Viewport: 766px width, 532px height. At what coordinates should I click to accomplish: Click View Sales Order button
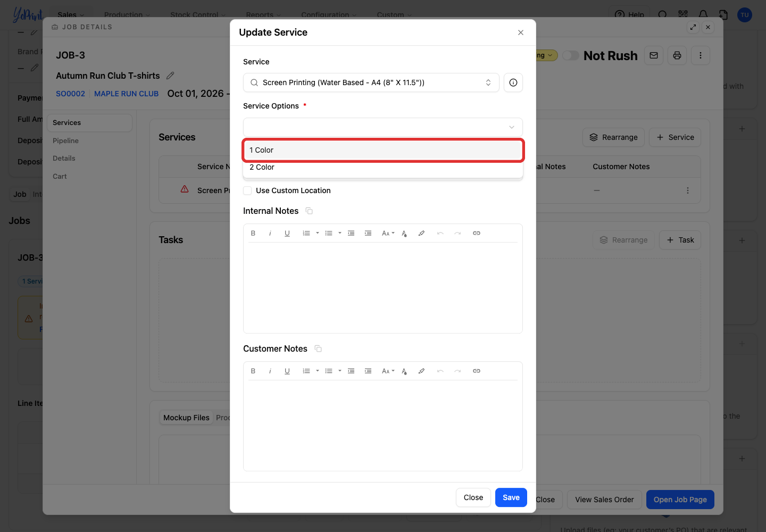tap(604, 500)
